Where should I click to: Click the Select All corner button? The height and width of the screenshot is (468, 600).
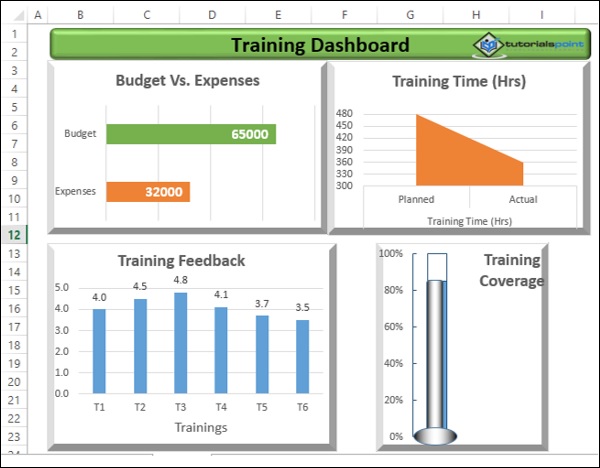[14, 15]
